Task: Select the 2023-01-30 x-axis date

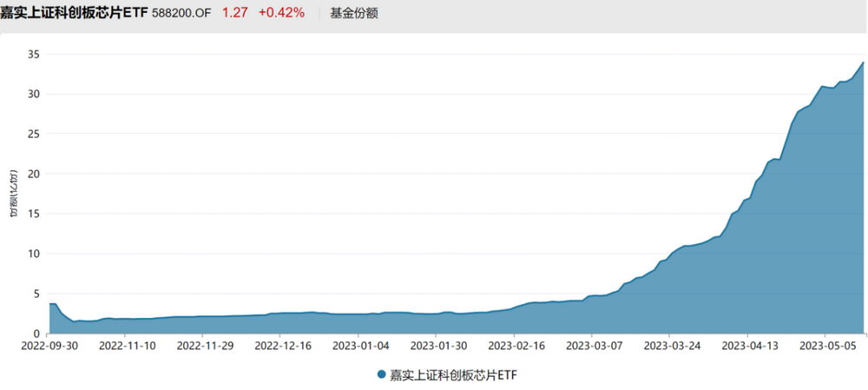Action: pos(438,345)
